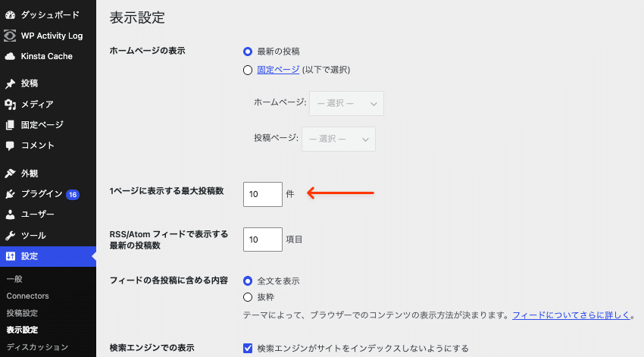Click the 検索エンジンでの表示 label
This screenshot has height=357, width=644.
coord(152,348)
